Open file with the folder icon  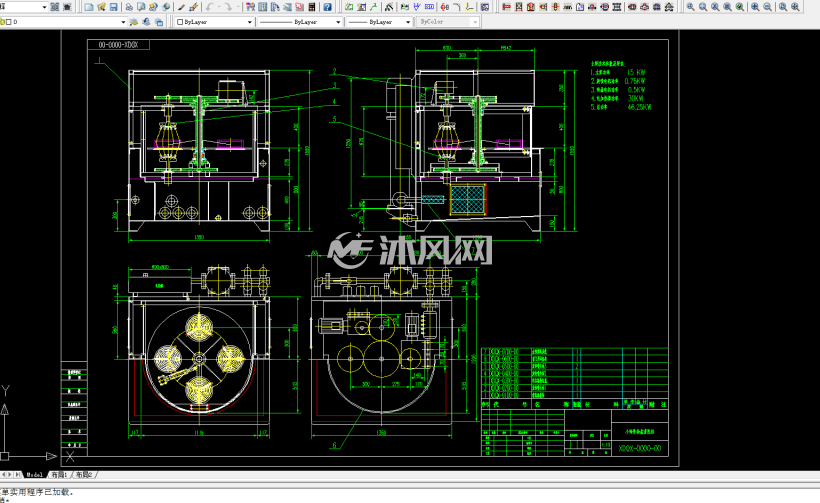(x=101, y=7)
